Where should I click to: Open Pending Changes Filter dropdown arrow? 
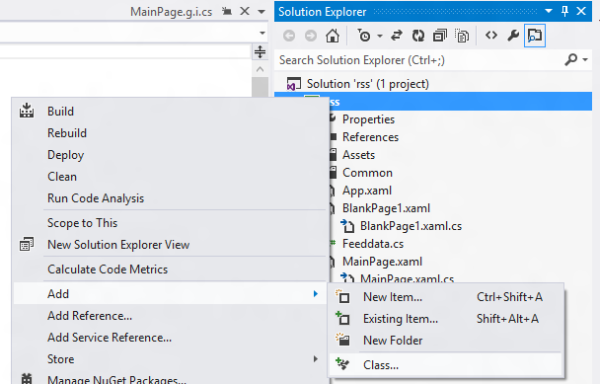pos(380,36)
